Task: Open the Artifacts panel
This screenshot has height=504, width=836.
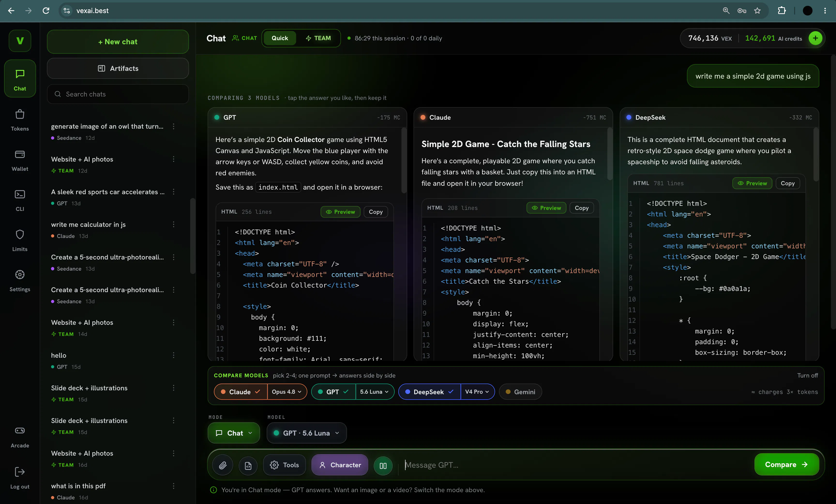Action: 118,68
